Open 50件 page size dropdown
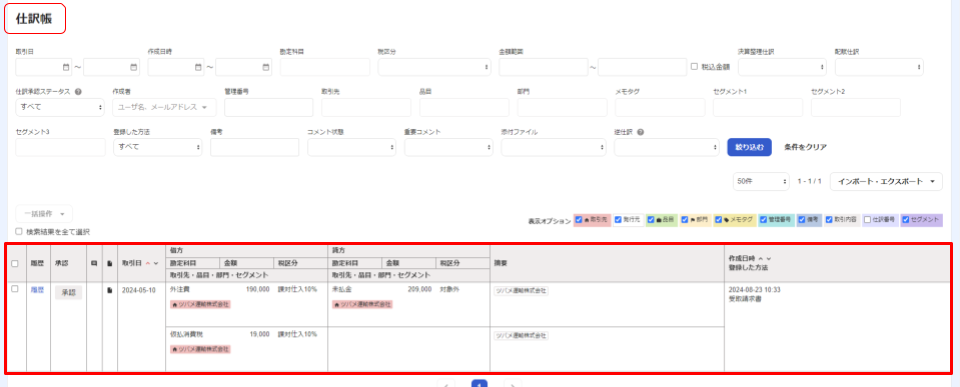The width and height of the screenshot is (960, 387). pos(761,182)
